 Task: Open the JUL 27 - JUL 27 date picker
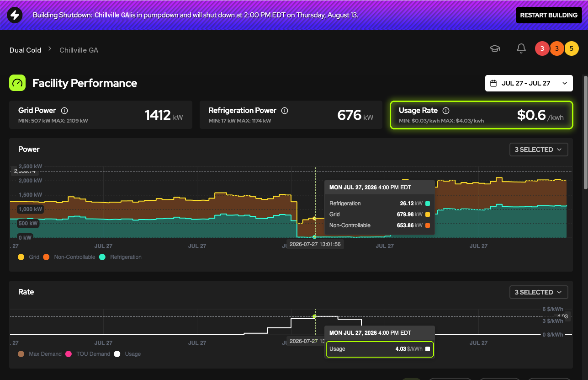click(529, 83)
